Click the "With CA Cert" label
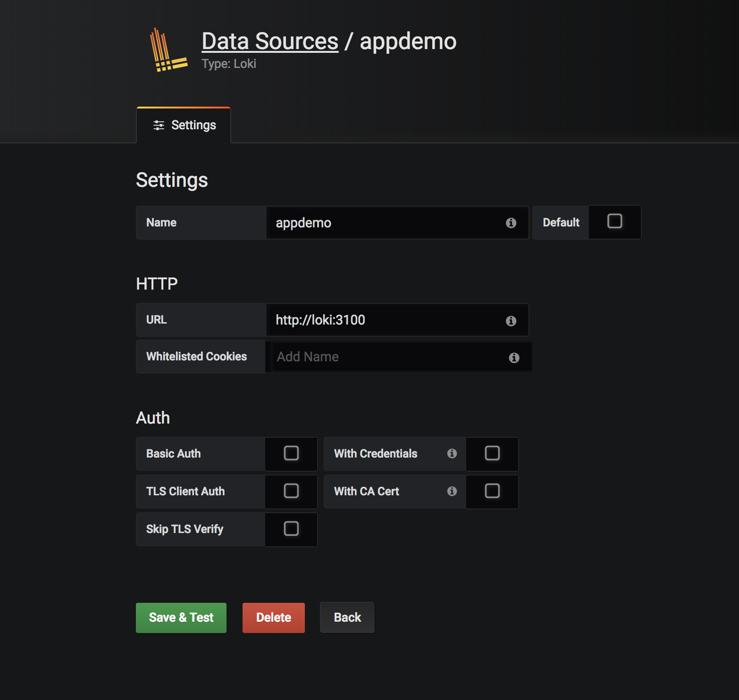739x700 pixels. coord(367,492)
